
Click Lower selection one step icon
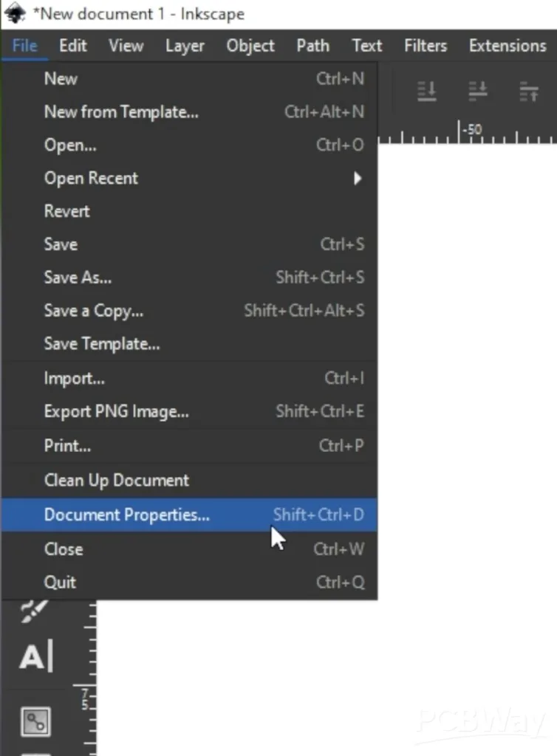[478, 92]
